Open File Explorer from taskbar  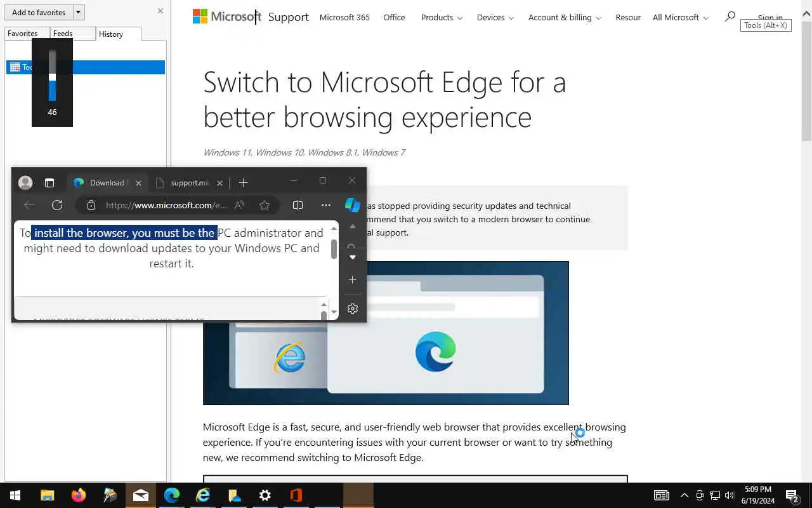coord(48,495)
